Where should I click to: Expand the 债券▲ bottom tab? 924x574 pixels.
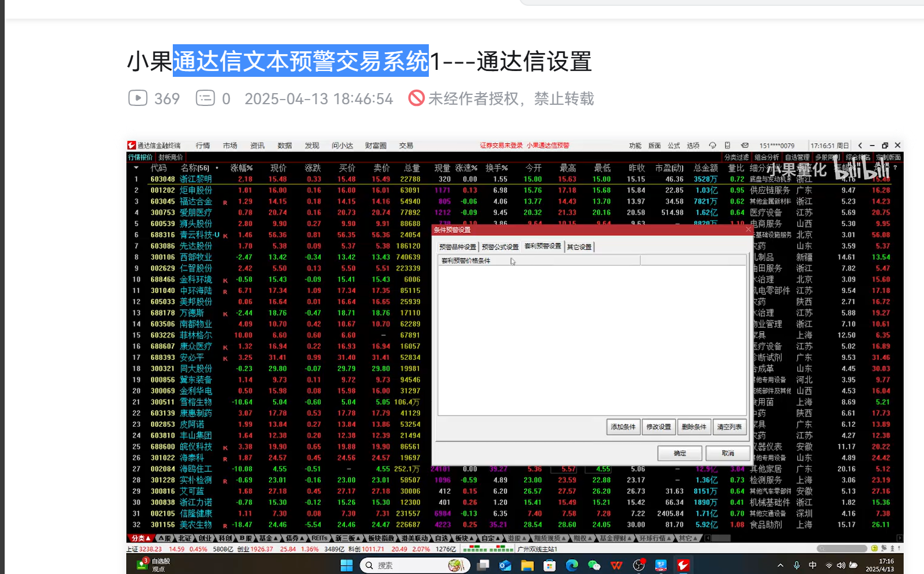click(294, 538)
